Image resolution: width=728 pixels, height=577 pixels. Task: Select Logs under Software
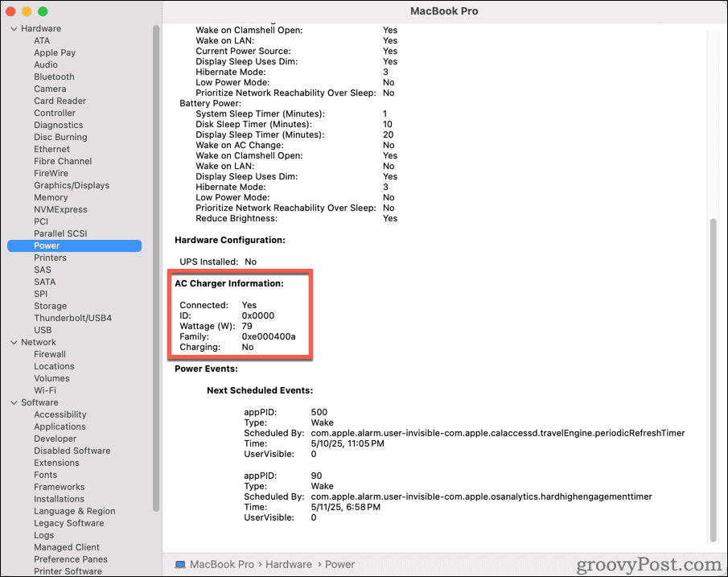pos(43,536)
